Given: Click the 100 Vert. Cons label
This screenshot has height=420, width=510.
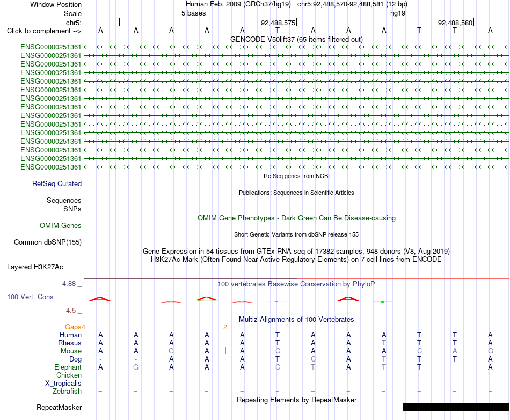Looking at the screenshot, I should point(30,297).
